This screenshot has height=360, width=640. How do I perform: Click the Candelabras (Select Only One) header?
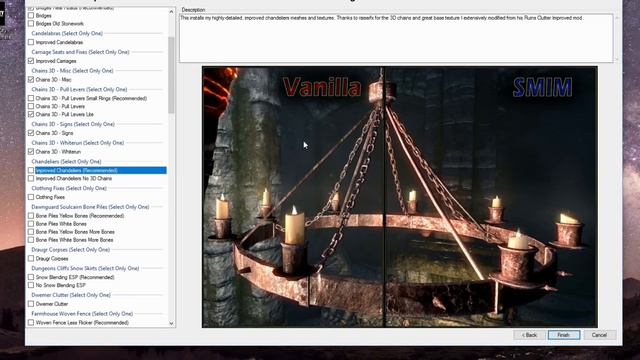[67, 33]
